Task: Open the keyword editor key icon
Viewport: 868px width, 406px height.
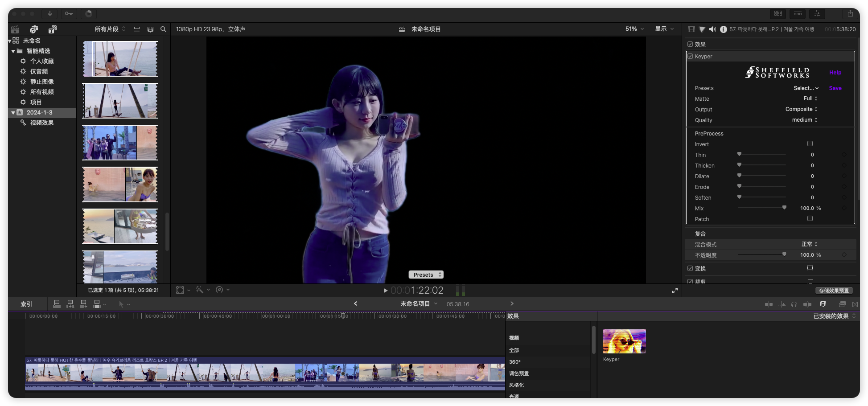Action: (x=69, y=14)
